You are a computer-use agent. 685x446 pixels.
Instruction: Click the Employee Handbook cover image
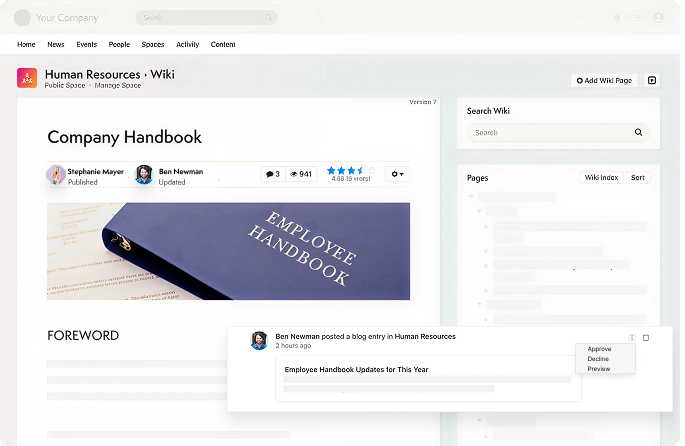(x=228, y=251)
